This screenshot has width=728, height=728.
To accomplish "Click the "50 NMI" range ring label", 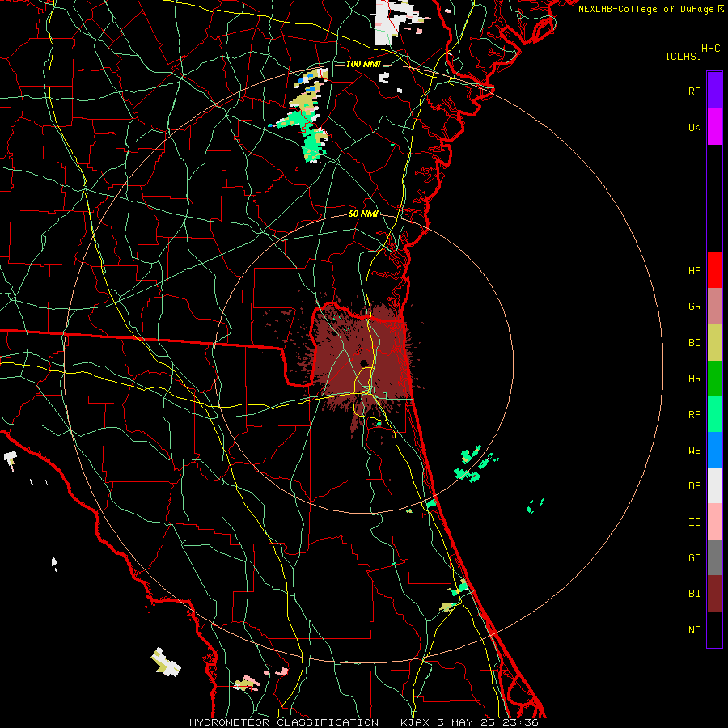I will click(x=363, y=214).
